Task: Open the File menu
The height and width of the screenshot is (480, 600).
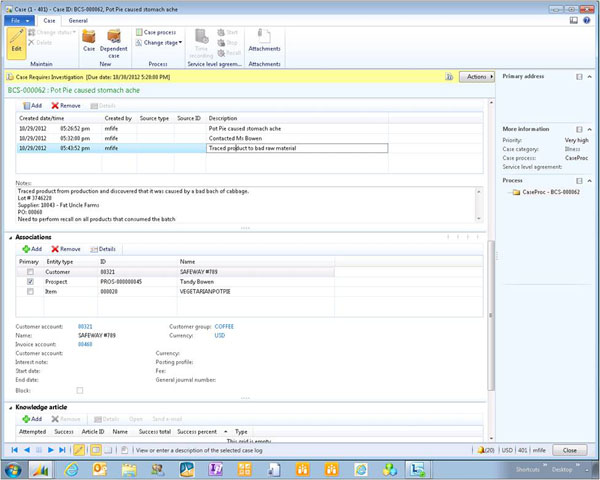Action: point(17,19)
